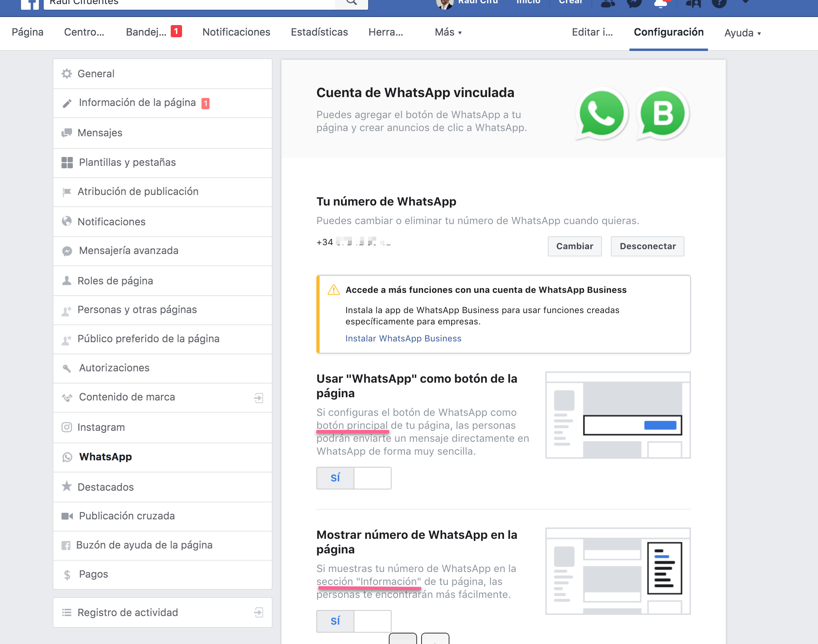Expand the Ayuda dropdown menu
818x644 pixels.
(x=743, y=33)
